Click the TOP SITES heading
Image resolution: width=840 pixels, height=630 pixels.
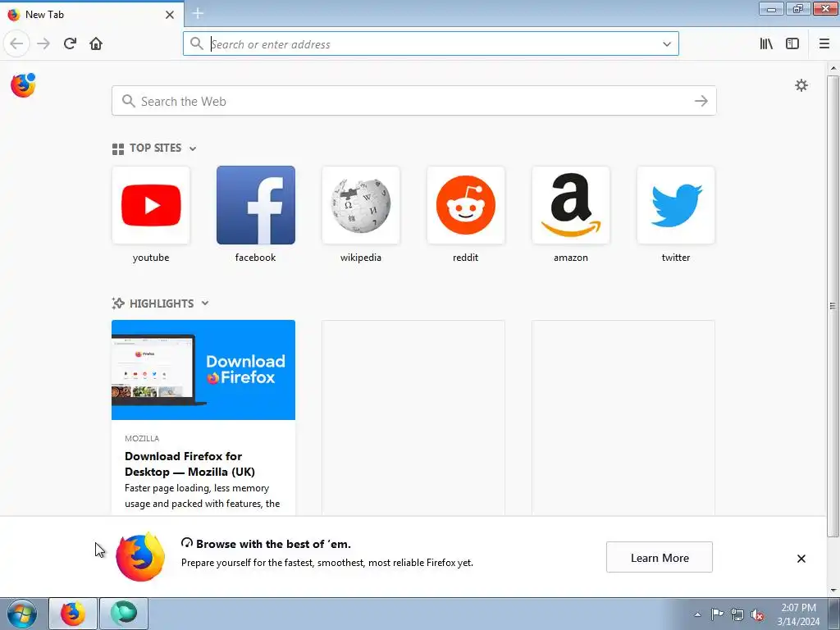pos(155,148)
